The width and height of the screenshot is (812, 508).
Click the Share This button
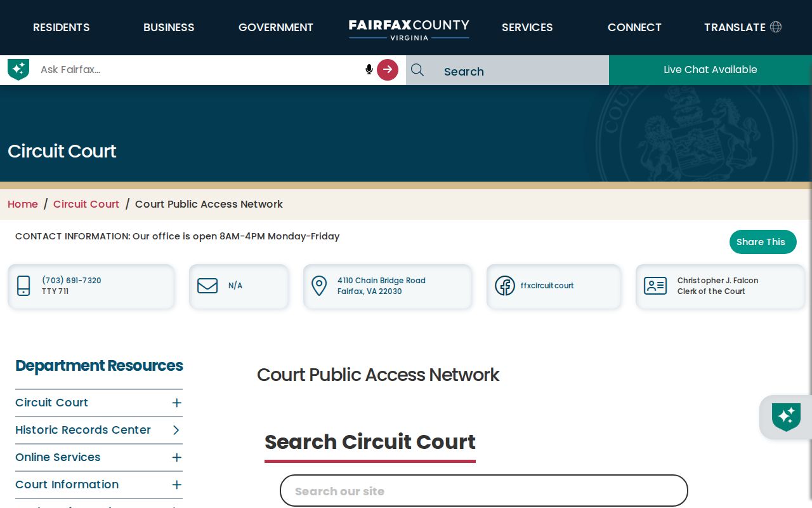[x=763, y=242]
